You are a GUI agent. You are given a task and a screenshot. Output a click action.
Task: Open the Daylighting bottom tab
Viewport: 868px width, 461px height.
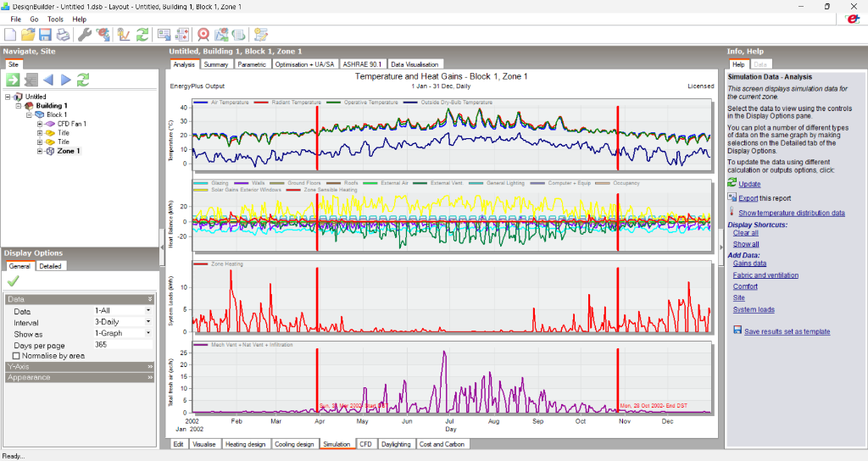397,444
